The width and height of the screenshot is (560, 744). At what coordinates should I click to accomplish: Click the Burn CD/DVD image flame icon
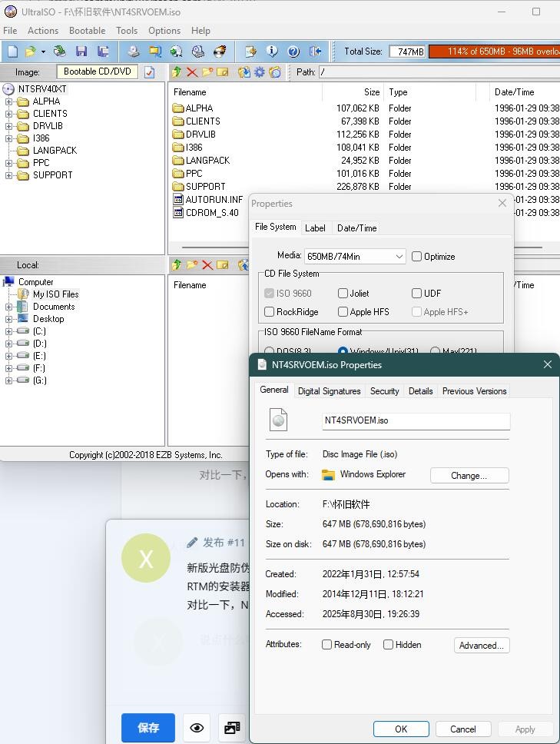pyautogui.click(x=220, y=51)
